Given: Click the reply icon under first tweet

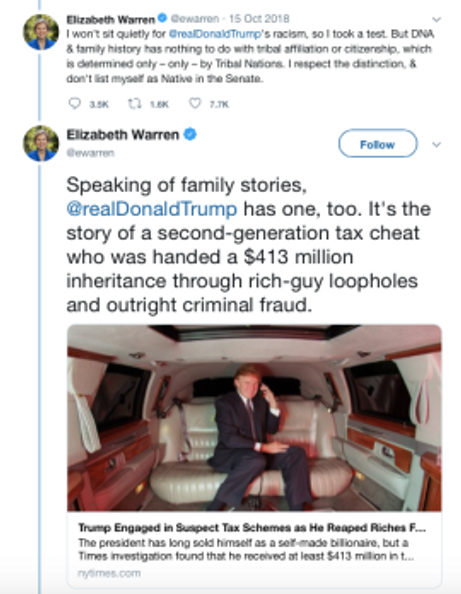Looking at the screenshot, I should tap(75, 103).
